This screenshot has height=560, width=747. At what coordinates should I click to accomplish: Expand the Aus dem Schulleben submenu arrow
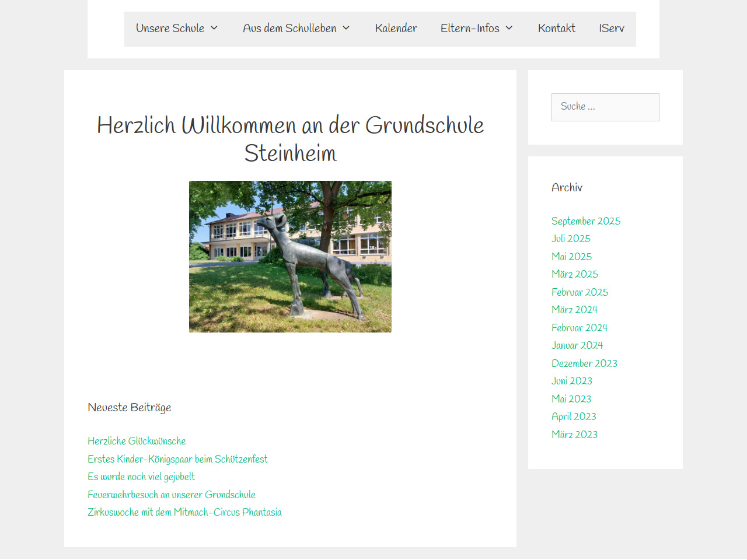pos(346,28)
